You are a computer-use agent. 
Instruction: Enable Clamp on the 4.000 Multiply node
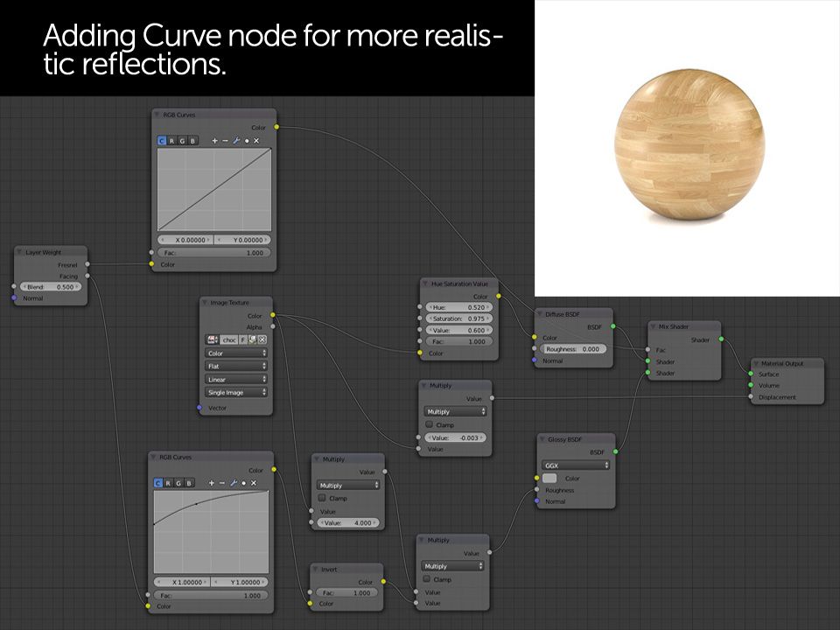point(322,498)
